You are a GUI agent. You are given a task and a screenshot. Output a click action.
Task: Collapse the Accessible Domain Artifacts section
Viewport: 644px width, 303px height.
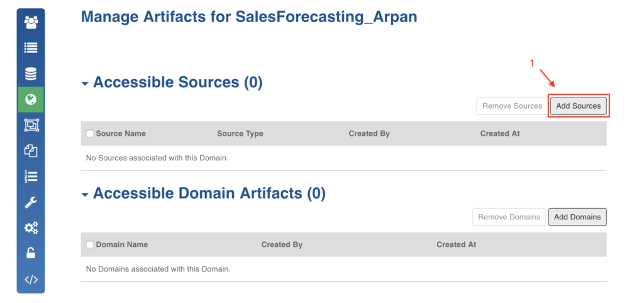click(x=85, y=195)
